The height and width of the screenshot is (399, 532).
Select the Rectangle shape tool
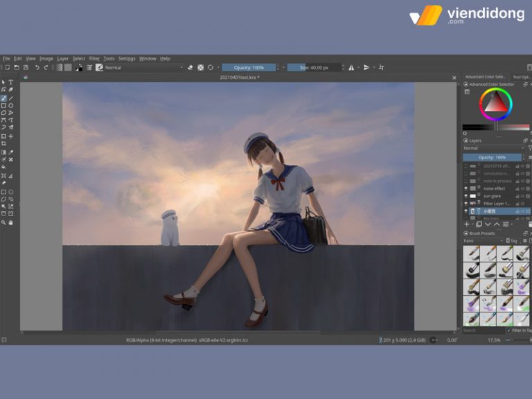[x=3, y=105]
